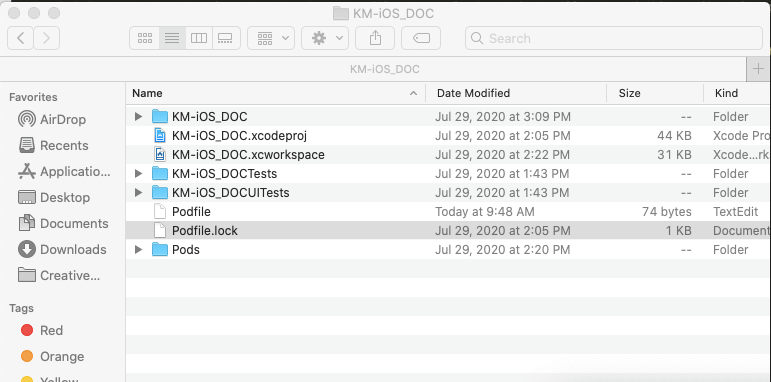Screen dimensions: 771x382
Task: Open the group-by arrangement dropdown
Action: pyautogui.click(x=271, y=38)
